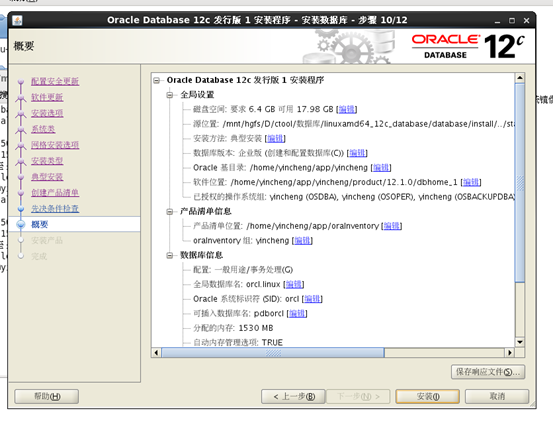Image resolution: width=553 pixels, height=421 pixels.
Task: Click the horizontal scrollbar right arrow
Action: click(x=510, y=353)
